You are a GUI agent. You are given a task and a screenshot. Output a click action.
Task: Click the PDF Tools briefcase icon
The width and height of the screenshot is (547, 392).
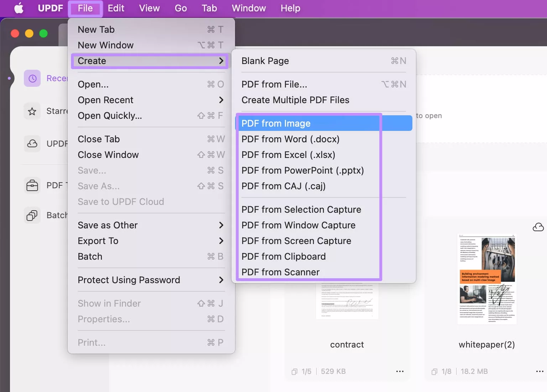pyautogui.click(x=32, y=185)
